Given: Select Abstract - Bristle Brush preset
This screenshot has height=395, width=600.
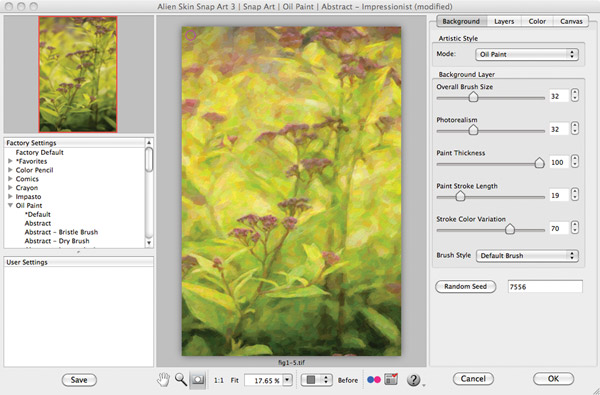Looking at the screenshot, I should (61, 232).
